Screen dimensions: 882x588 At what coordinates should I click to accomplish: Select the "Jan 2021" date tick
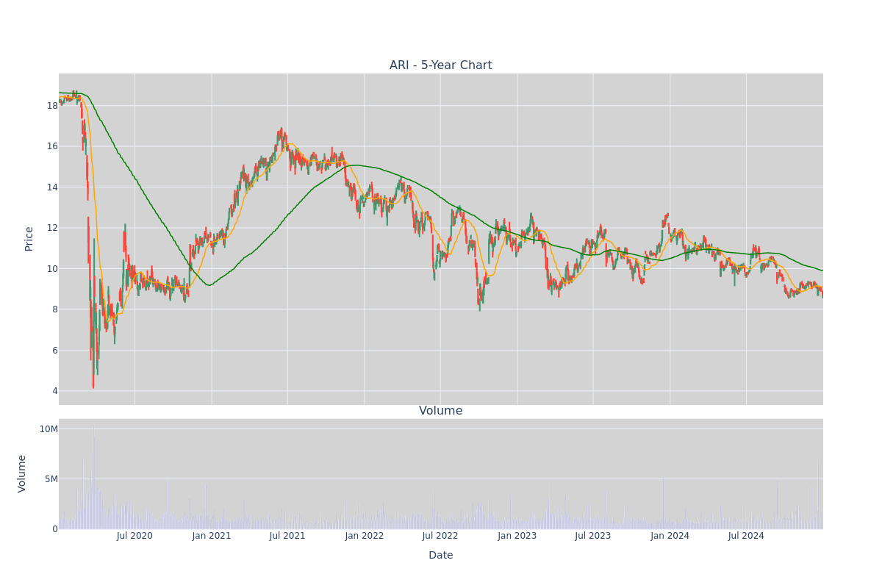pyautogui.click(x=212, y=536)
